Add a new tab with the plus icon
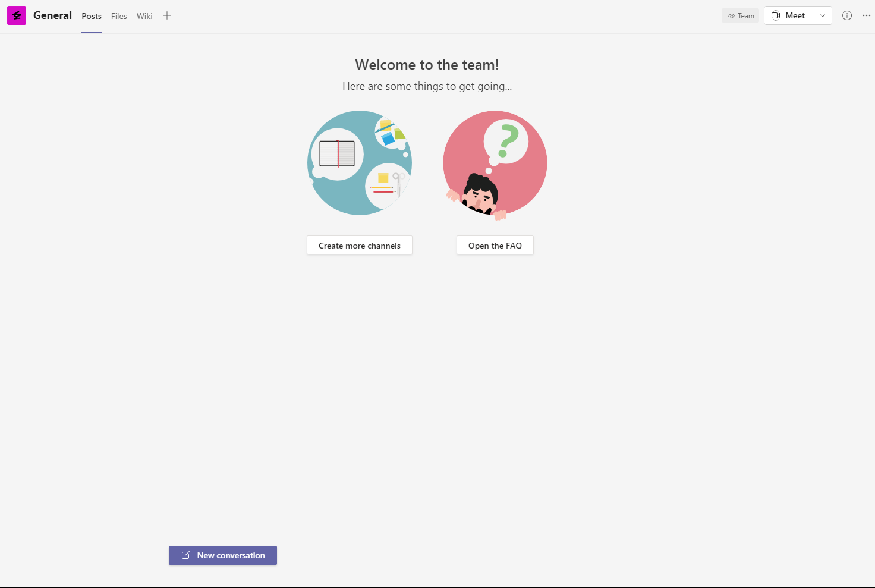 [x=166, y=15]
